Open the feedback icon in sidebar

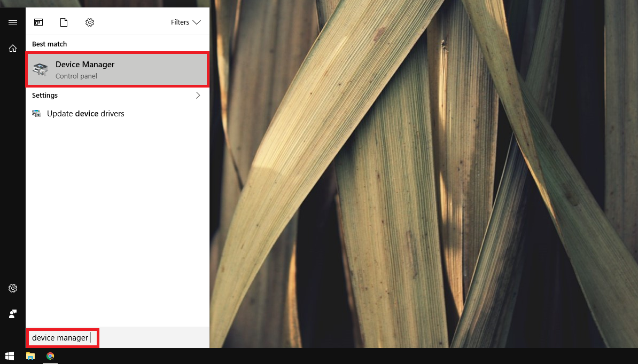[x=13, y=314]
